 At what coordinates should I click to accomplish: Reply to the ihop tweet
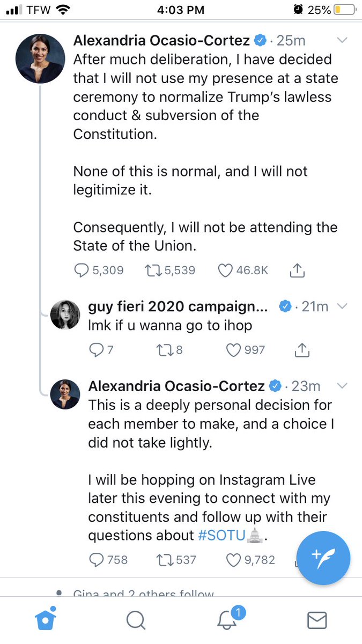96,350
